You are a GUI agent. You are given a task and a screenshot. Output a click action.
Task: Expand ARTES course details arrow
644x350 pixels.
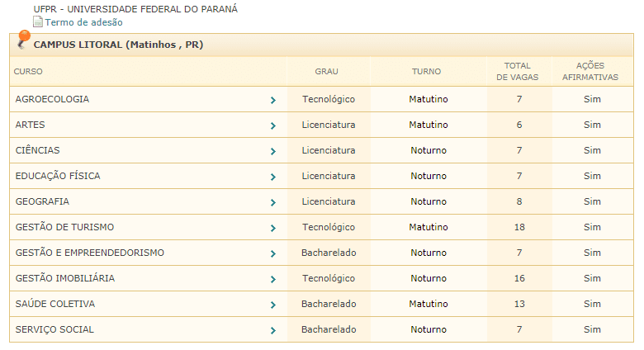(273, 125)
